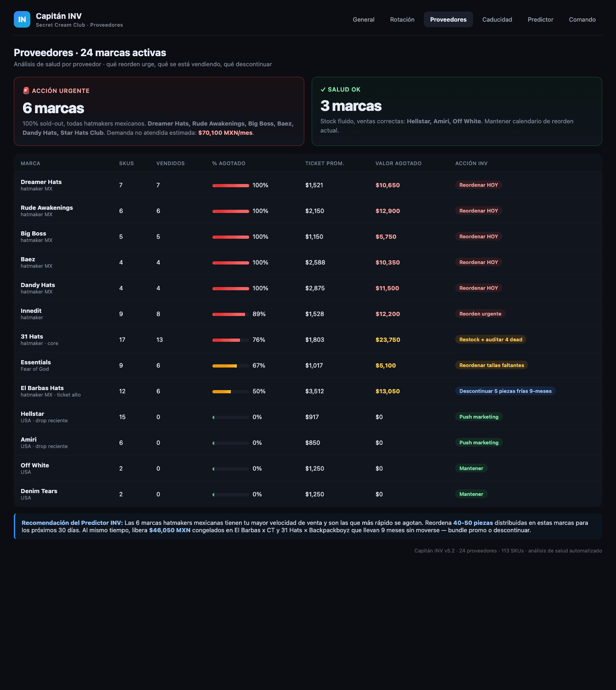Sort by Valor Agotado column header

pos(399,163)
